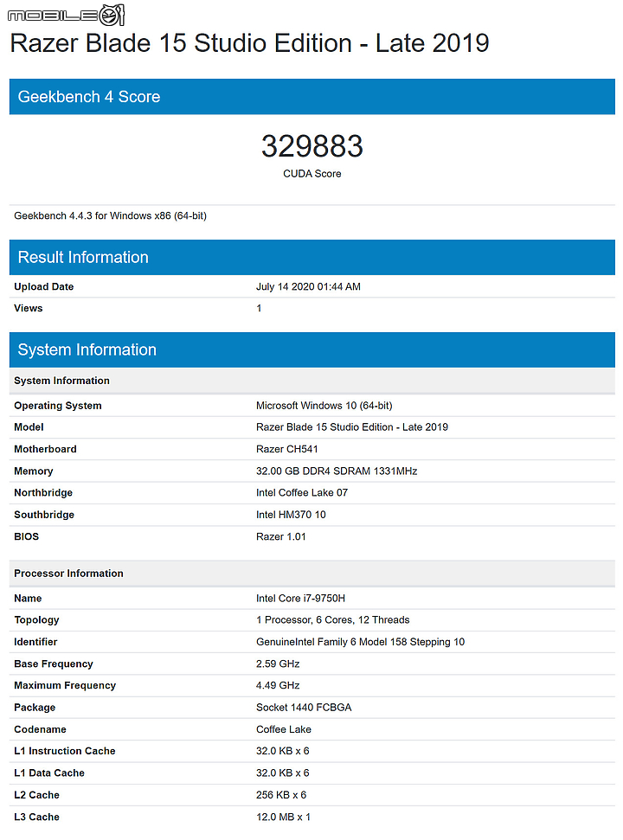Click the Views row label
Viewport: 623px width, 840px height.
tap(28, 308)
